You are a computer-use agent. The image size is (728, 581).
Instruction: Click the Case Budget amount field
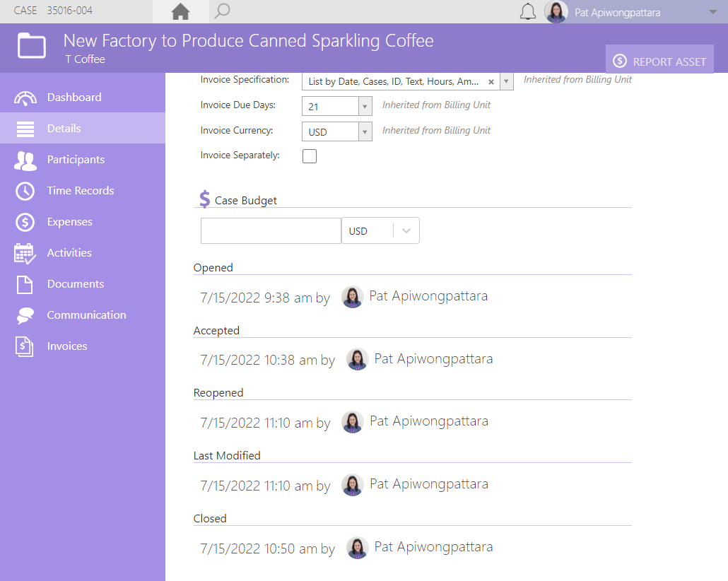pos(271,230)
